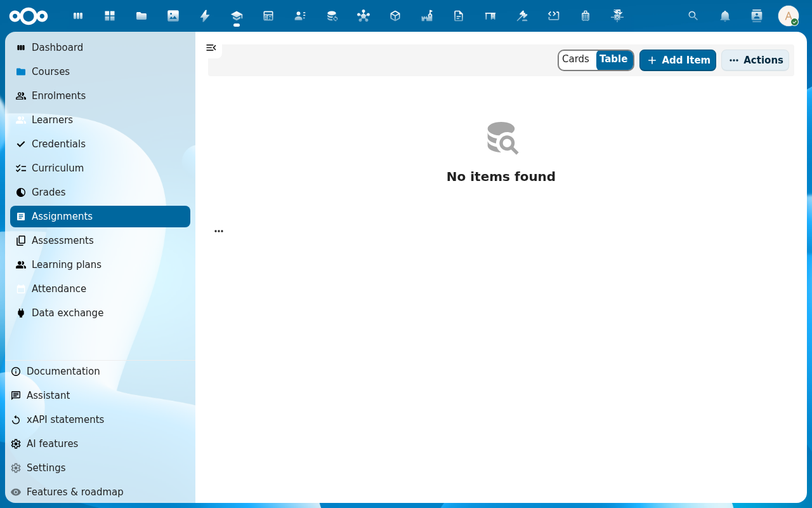Open Features & roadmap link

pyautogui.click(x=100, y=492)
